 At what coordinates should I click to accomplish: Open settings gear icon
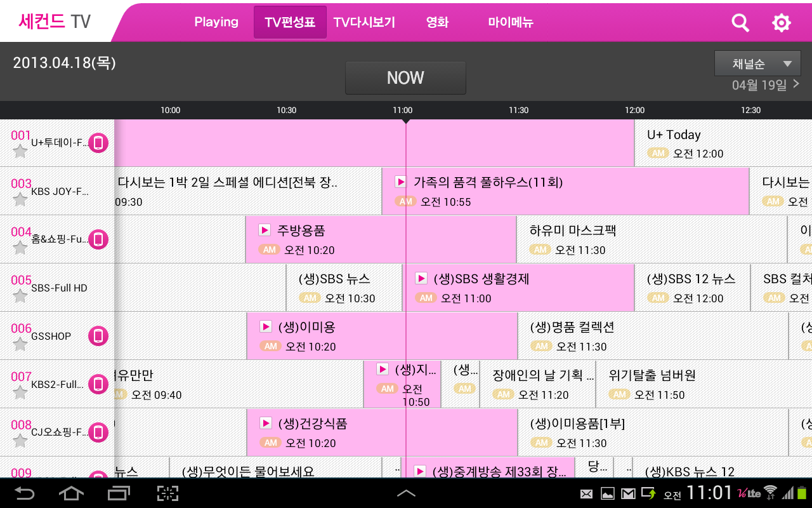781,23
